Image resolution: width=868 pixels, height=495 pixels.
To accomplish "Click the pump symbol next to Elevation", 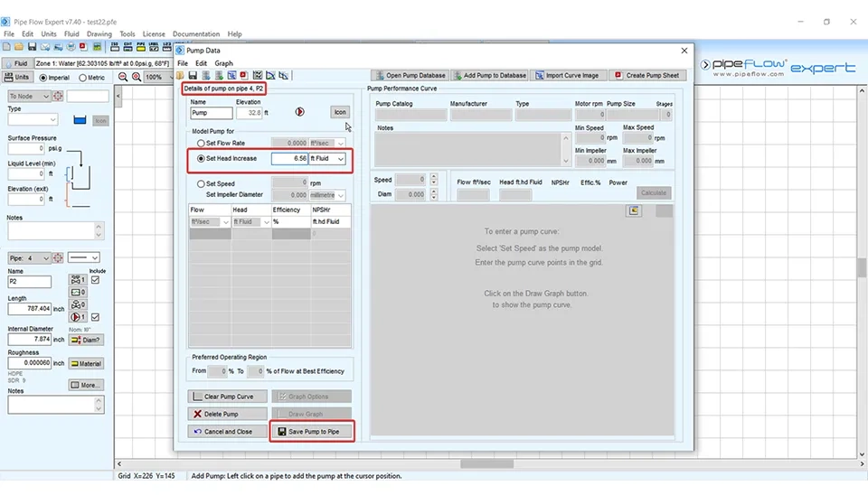I will click(300, 112).
